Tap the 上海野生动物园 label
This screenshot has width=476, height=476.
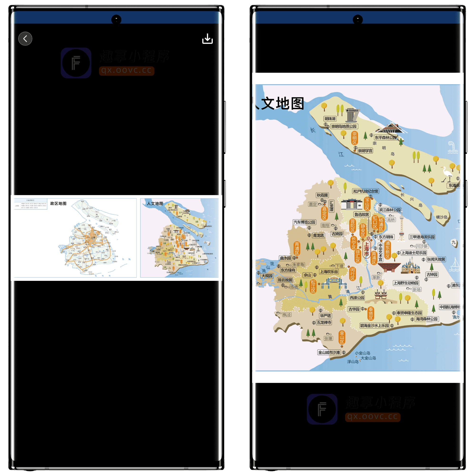click(x=406, y=283)
